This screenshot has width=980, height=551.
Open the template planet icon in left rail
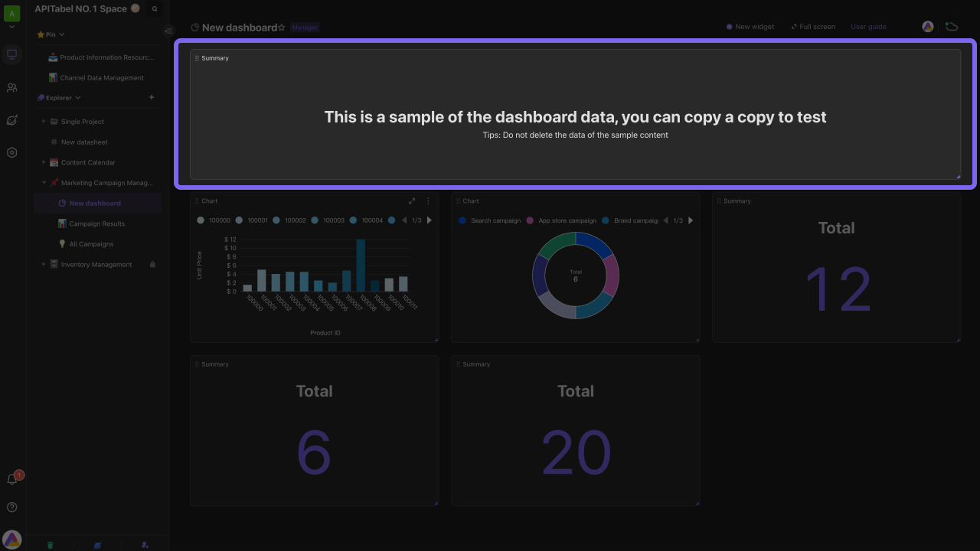click(x=11, y=120)
